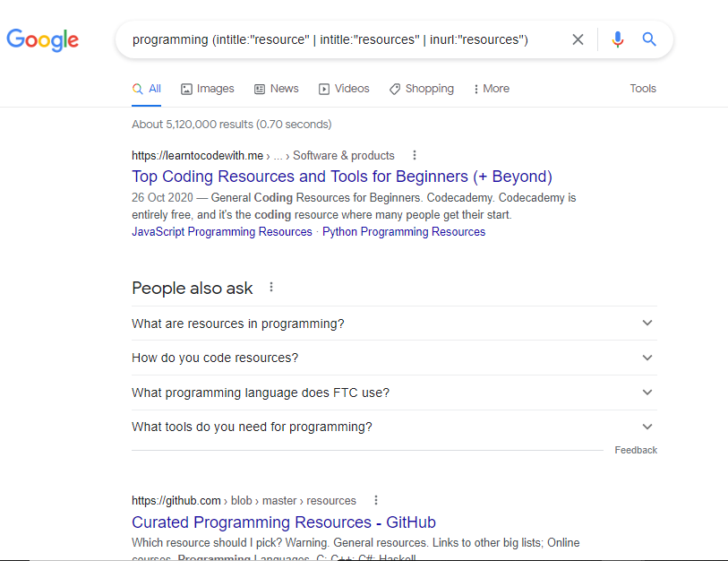
Task: Open Python Programming Resources sitelink
Action: [x=404, y=231]
